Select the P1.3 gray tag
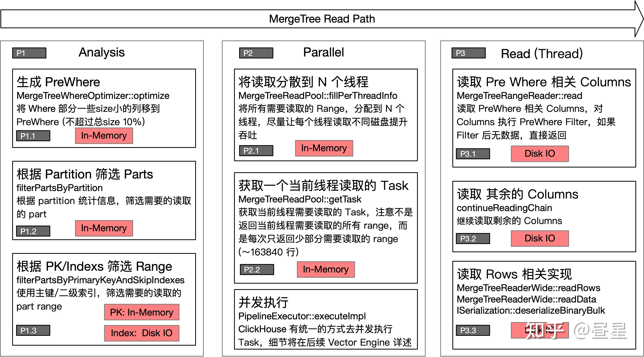Screen dimensions: 644x357 (x=33, y=330)
